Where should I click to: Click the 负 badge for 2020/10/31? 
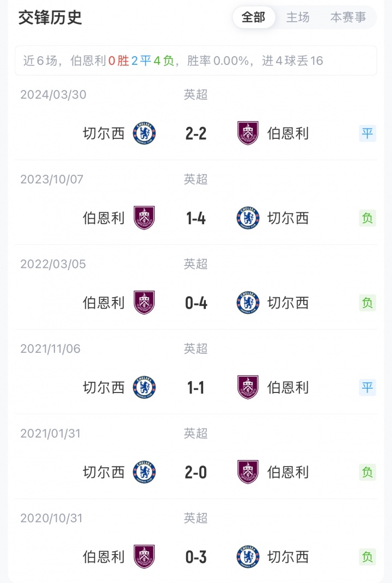point(367,557)
